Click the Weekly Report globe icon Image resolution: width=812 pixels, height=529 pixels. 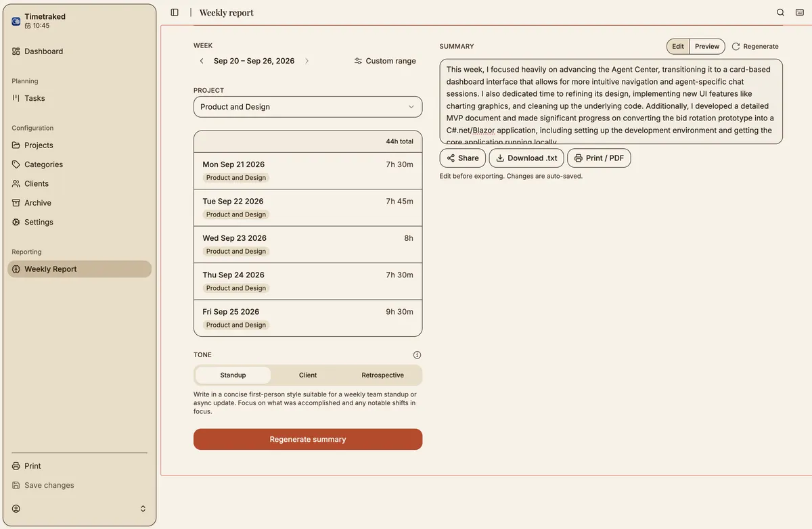[x=16, y=269]
